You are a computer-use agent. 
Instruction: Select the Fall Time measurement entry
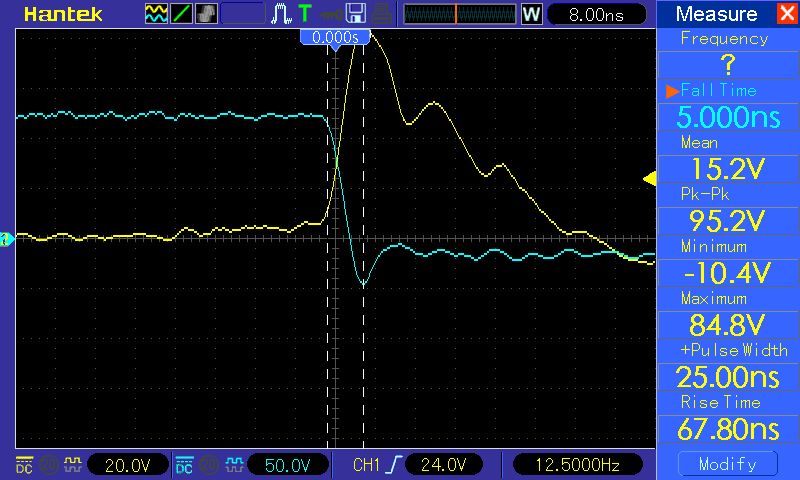(x=718, y=90)
